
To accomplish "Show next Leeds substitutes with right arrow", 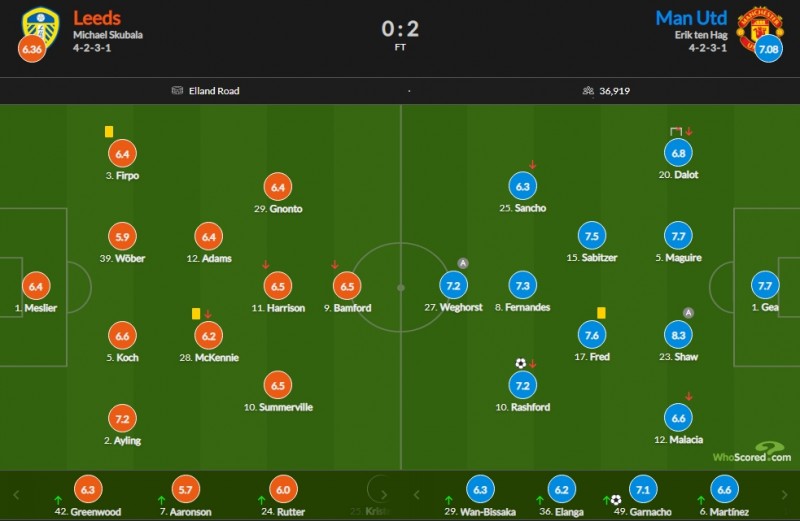I will click(384, 494).
